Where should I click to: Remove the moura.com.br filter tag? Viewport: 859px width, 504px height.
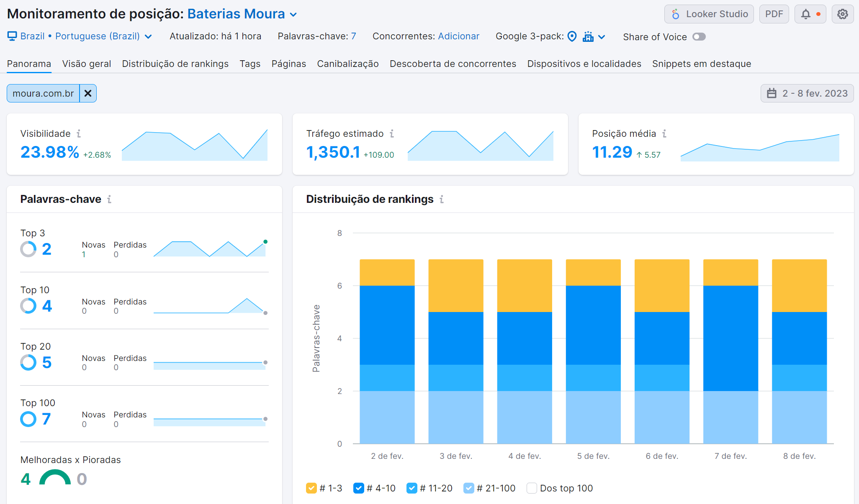[88, 93]
